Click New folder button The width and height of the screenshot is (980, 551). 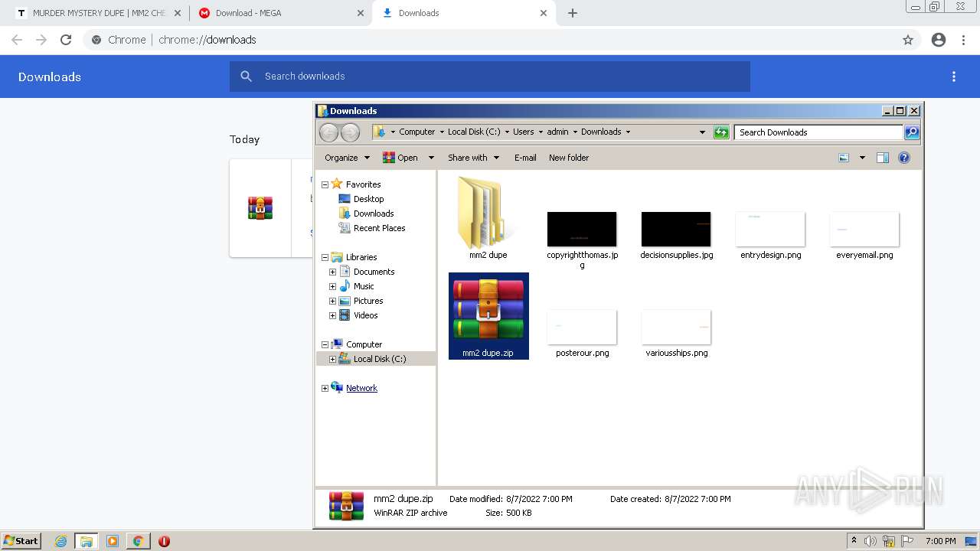pyautogui.click(x=569, y=158)
